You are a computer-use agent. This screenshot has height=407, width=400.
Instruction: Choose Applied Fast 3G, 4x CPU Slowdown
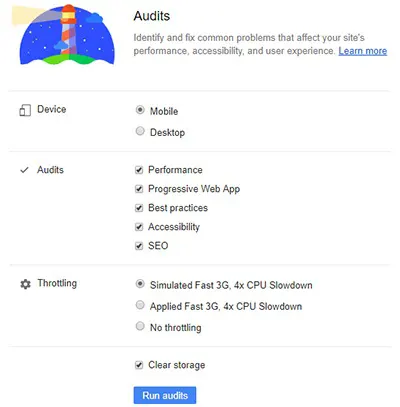pyautogui.click(x=140, y=305)
